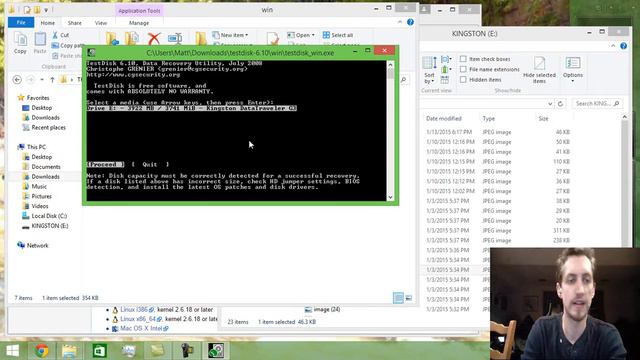Viewport: 640px width, 360px height.
Task: Switch to the Manage tab
Action: 139,23
